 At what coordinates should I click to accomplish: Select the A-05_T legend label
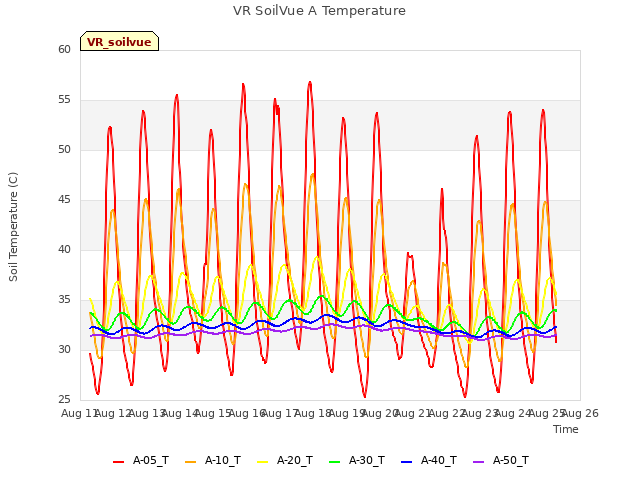(x=151, y=460)
